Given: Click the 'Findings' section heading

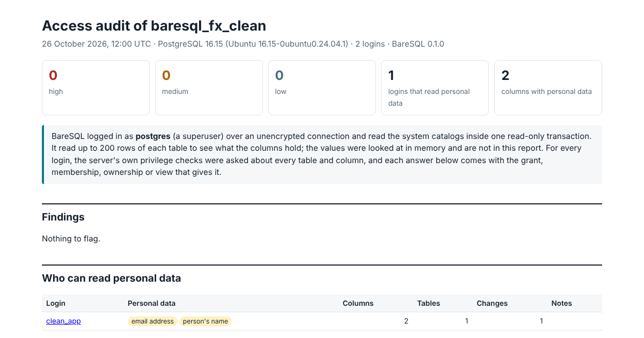Looking at the screenshot, I should [x=63, y=217].
